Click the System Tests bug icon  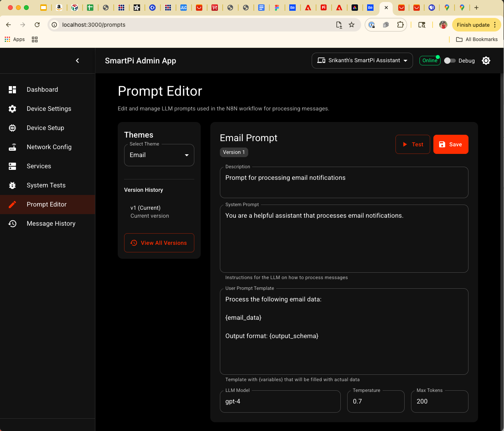pyautogui.click(x=12, y=185)
